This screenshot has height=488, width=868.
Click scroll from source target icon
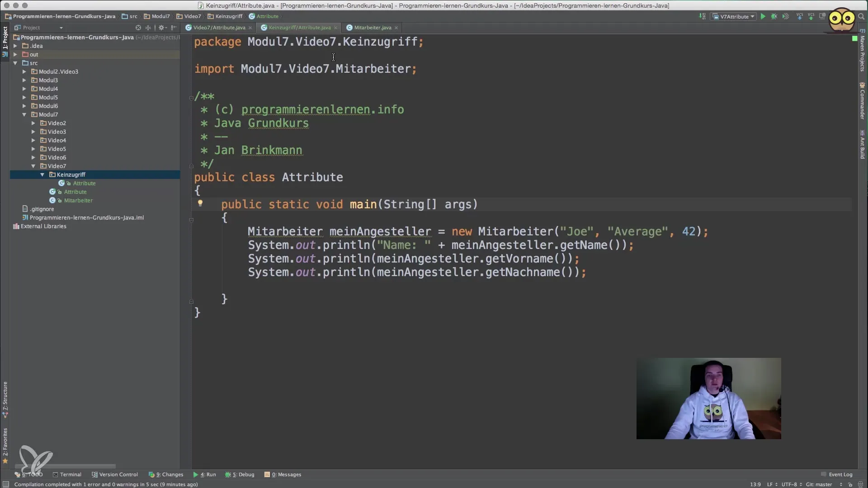(138, 28)
